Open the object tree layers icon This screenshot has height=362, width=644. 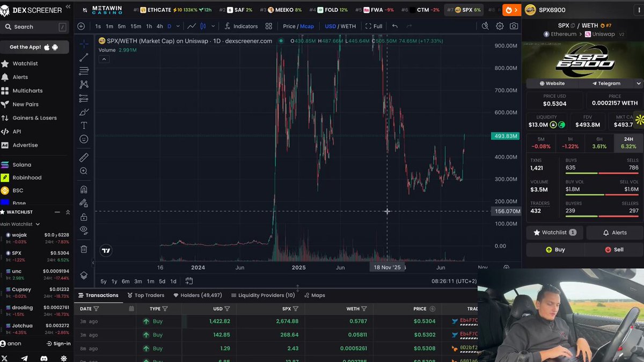pyautogui.click(x=84, y=275)
